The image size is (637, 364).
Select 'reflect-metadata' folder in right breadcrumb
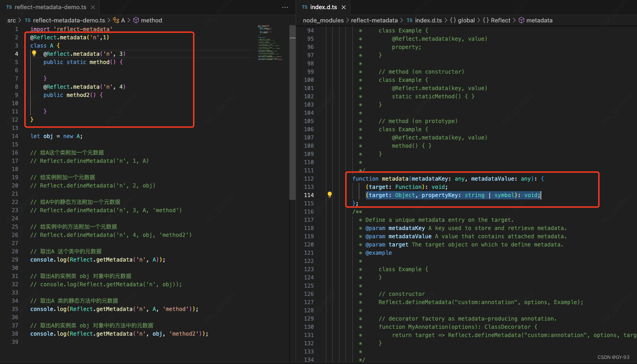click(x=375, y=20)
